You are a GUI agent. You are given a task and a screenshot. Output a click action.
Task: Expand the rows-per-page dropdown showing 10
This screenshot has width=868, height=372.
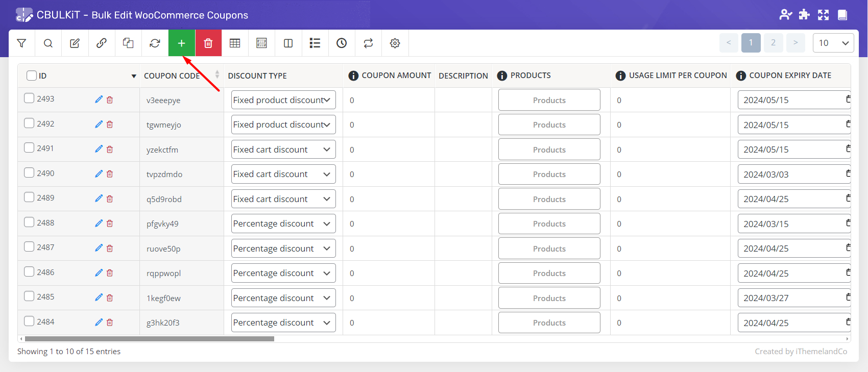tap(833, 43)
